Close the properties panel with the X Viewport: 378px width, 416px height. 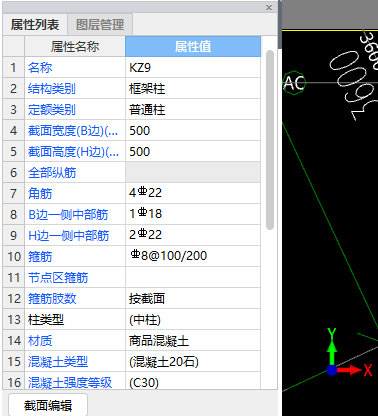pyautogui.click(x=269, y=7)
